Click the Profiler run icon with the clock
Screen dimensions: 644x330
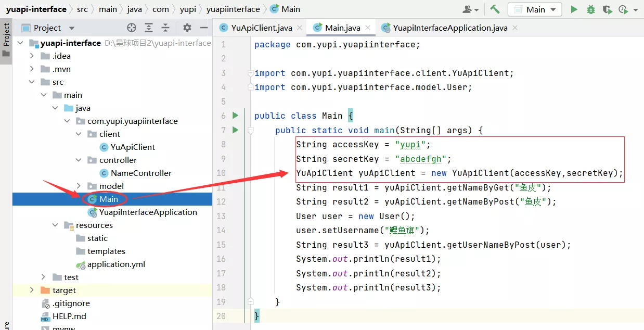(623, 9)
